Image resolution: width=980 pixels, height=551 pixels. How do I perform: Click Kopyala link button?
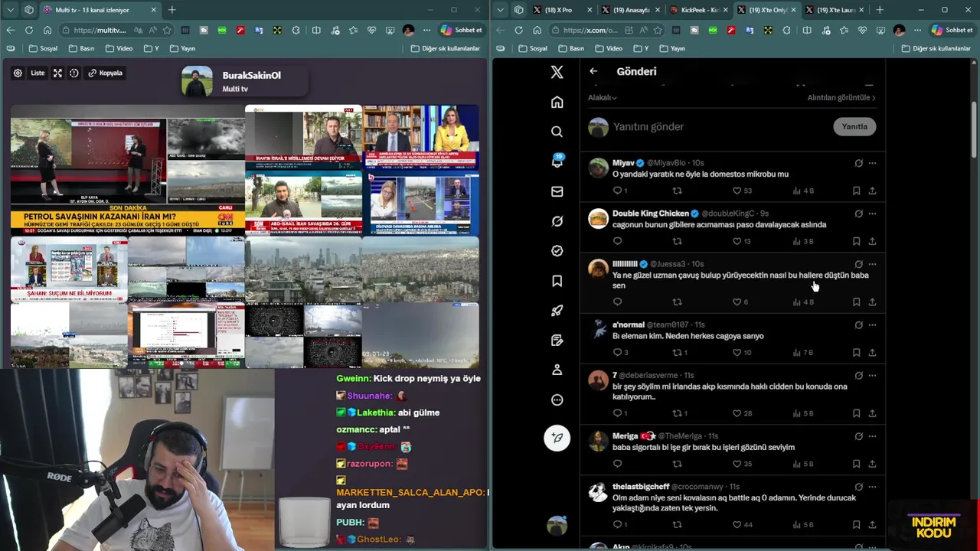tap(106, 73)
